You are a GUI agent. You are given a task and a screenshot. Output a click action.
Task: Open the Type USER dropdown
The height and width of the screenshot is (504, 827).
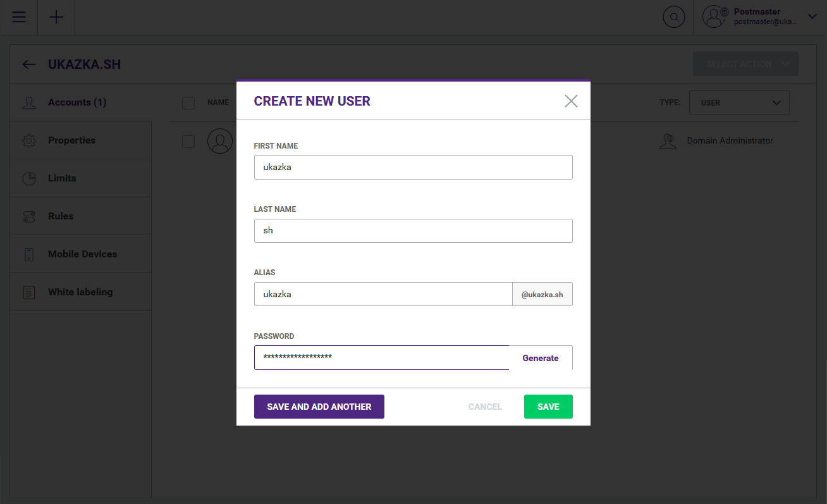(739, 102)
